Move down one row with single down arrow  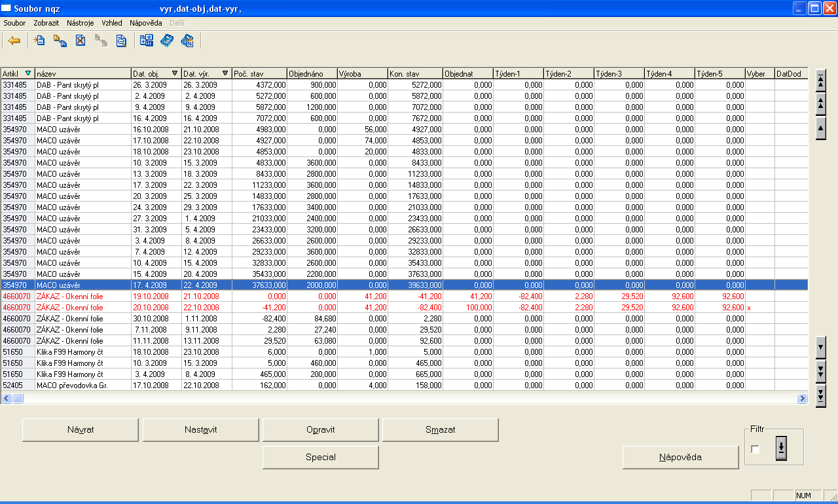(x=821, y=347)
